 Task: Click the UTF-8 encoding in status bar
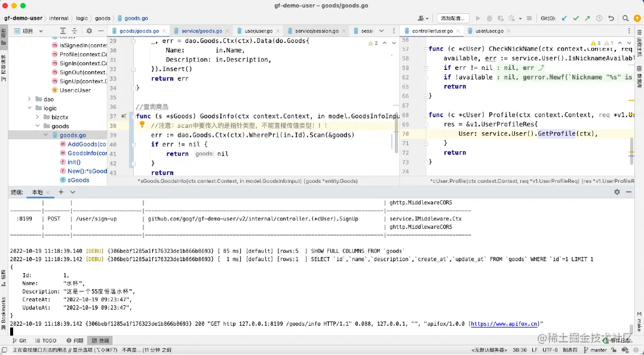tap(550, 350)
